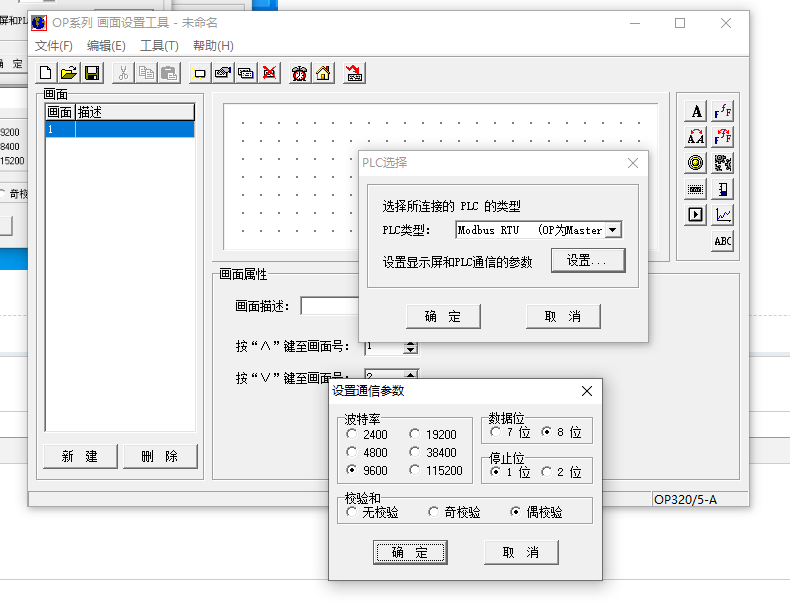Click the 画面 column header

click(x=60, y=112)
